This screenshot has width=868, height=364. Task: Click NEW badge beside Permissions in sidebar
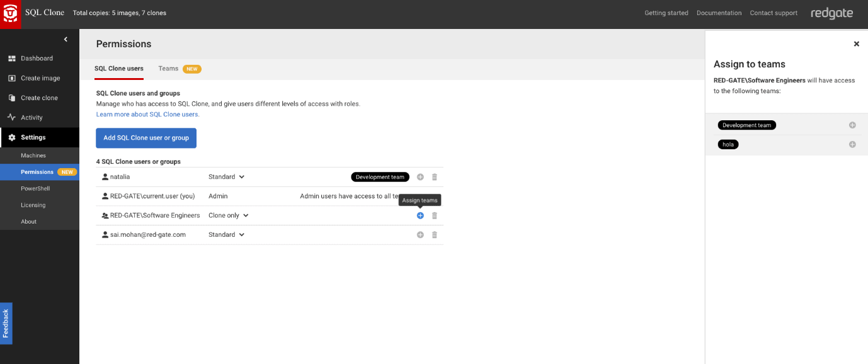click(x=67, y=172)
